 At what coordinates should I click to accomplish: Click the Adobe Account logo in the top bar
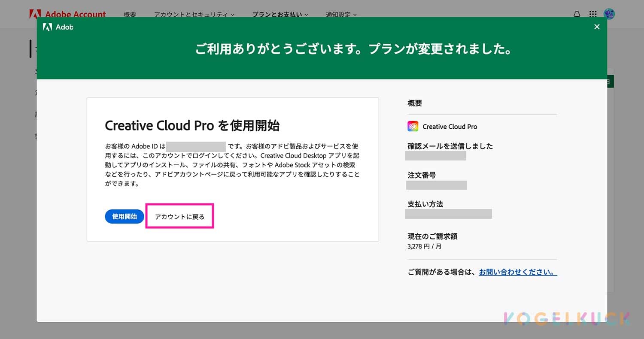[68, 14]
